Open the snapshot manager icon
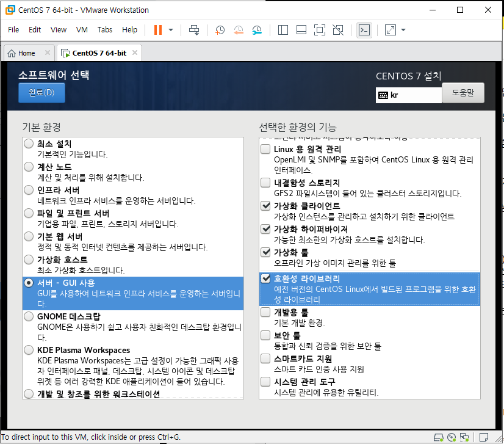Screen dimensions: 504x444 click(257, 30)
